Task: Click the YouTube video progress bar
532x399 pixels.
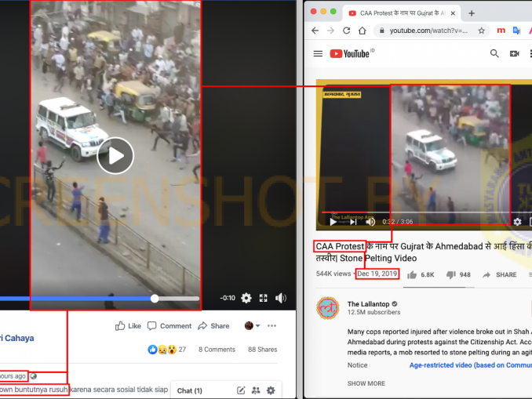Action: [427, 212]
